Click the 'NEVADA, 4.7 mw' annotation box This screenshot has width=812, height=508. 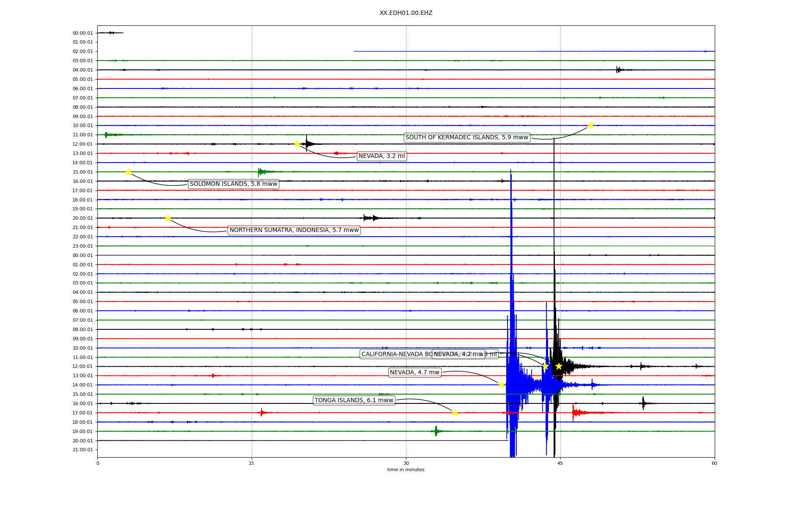coord(414,373)
